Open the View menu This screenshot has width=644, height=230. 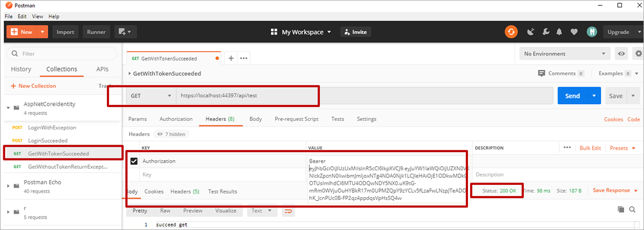[38, 17]
